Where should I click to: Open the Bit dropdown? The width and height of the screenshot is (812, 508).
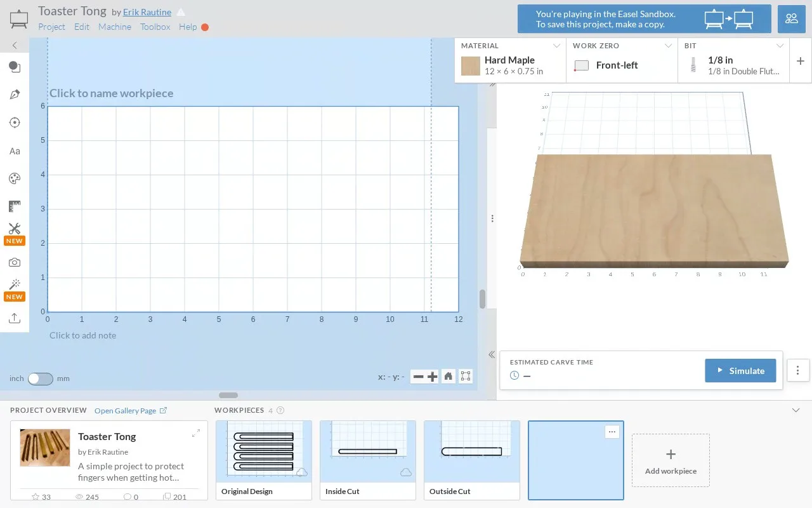734,61
